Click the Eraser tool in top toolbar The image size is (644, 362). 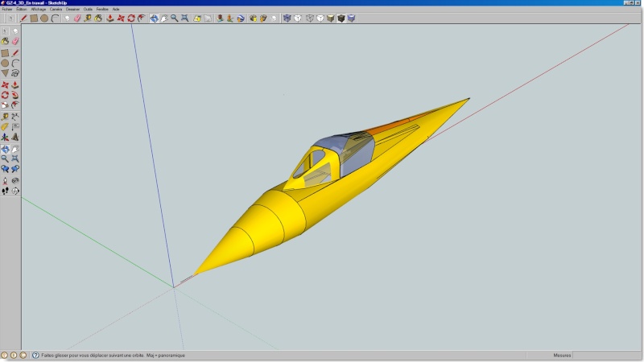(x=77, y=18)
